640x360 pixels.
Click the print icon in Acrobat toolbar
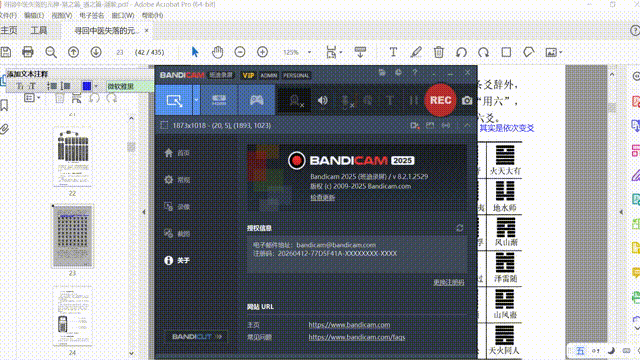click(x=28, y=52)
